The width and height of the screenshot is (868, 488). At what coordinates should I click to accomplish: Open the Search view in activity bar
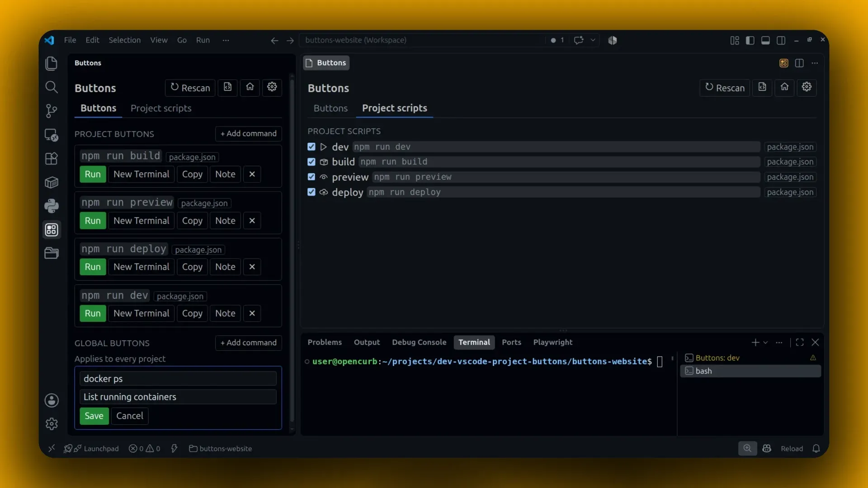52,87
